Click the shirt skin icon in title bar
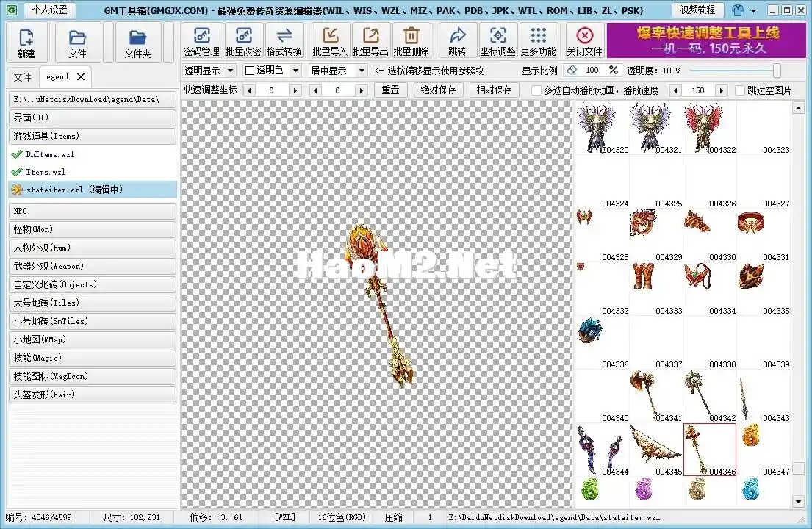 tap(738, 10)
